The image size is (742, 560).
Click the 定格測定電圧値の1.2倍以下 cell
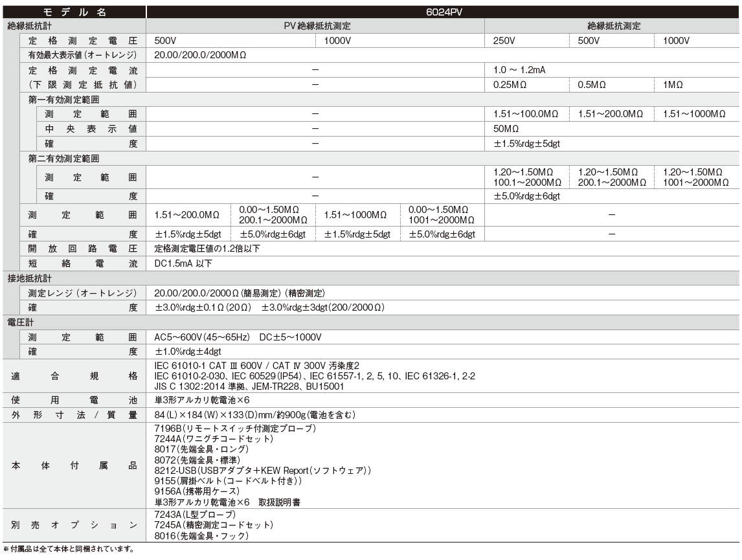[207, 249]
